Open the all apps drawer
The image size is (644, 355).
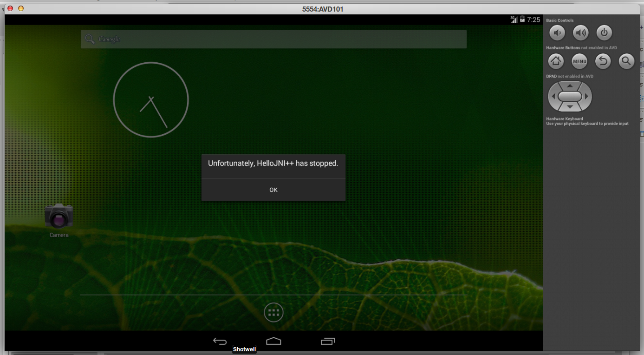[273, 312]
